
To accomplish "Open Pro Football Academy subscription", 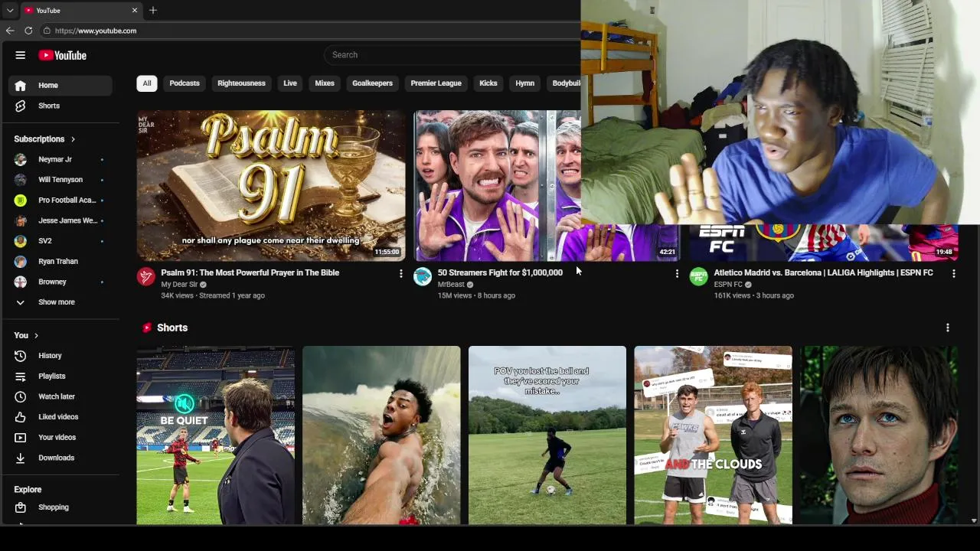I will [x=60, y=201].
